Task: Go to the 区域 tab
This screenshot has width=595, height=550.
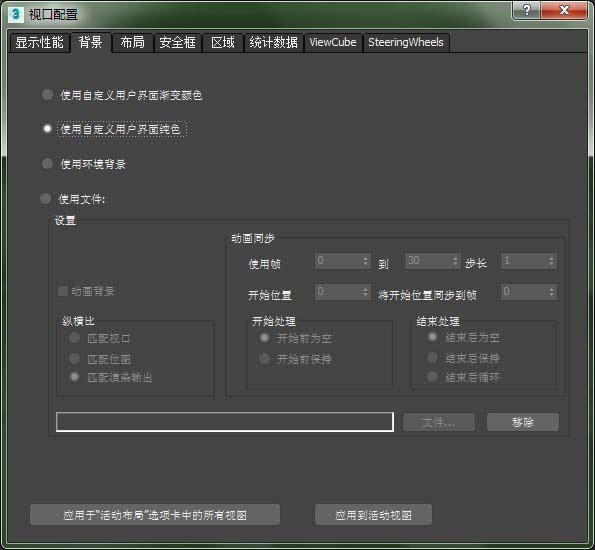Action: click(x=223, y=43)
